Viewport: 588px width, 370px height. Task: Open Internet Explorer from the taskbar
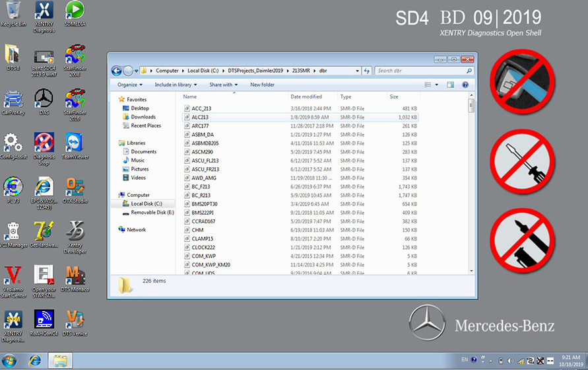pyautogui.click(x=35, y=361)
